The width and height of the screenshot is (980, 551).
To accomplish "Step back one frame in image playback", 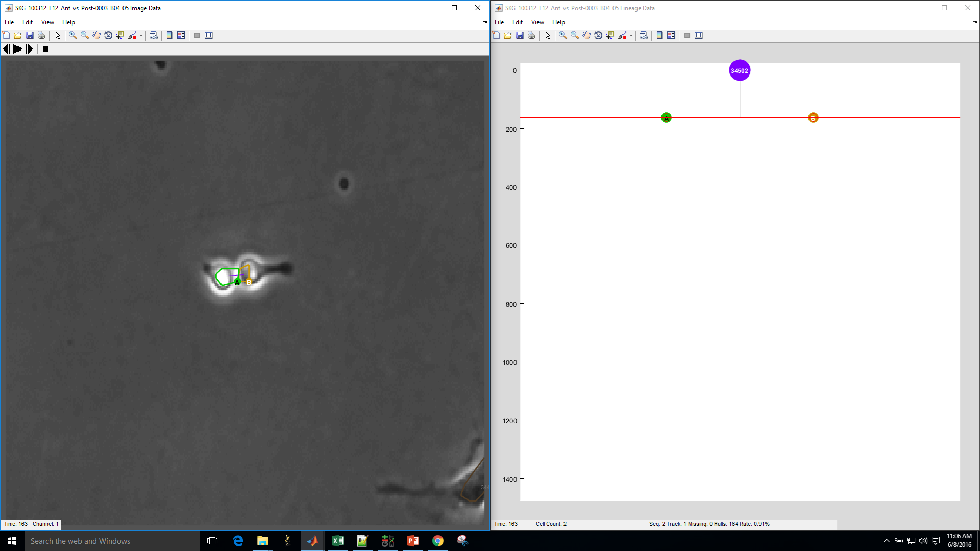I will 6,49.
